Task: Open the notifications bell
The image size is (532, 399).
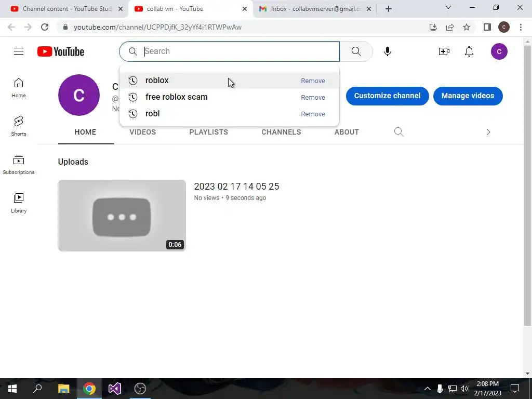Action: tap(469, 51)
